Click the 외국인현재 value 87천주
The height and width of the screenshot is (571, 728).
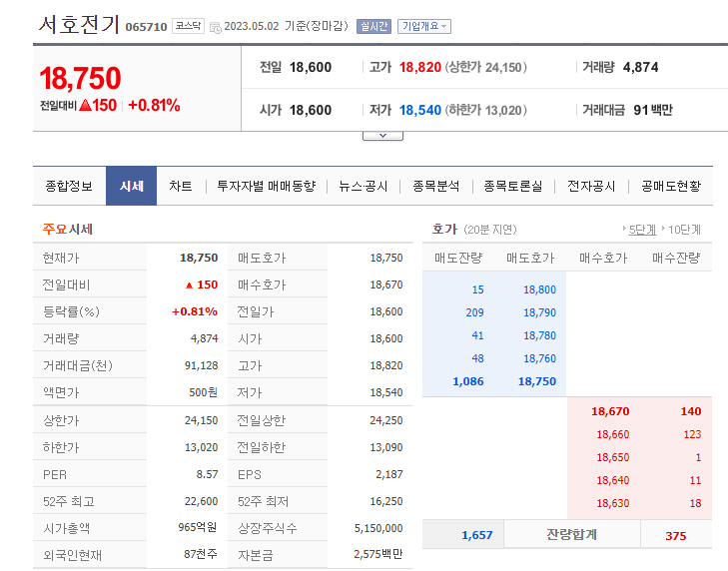point(201,554)
